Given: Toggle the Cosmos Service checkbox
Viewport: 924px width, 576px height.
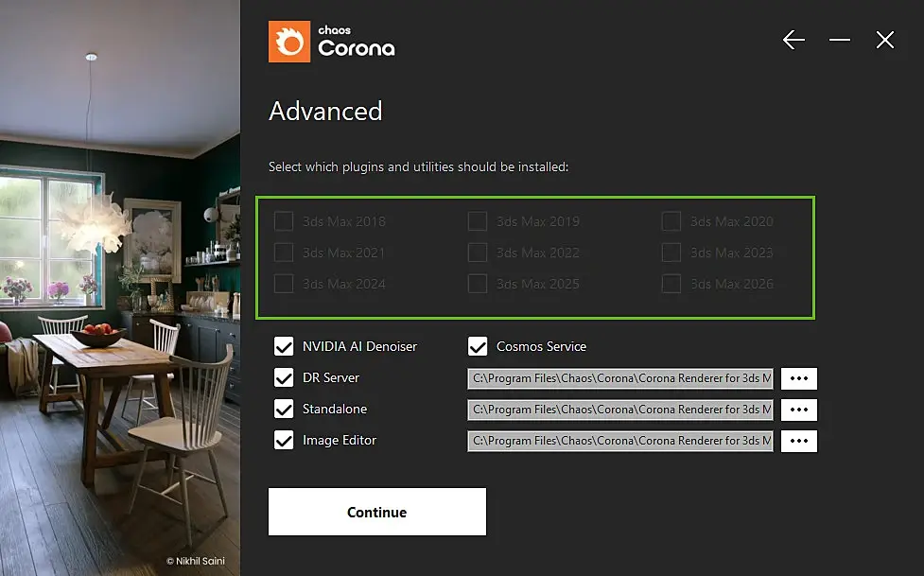Looking at the screenshot, I should [478, 346].
